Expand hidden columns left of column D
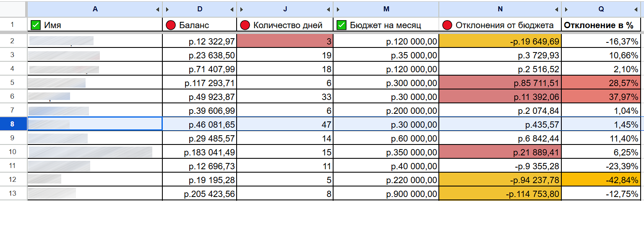The height and width of the screenshot is (252, 644). 167,9
